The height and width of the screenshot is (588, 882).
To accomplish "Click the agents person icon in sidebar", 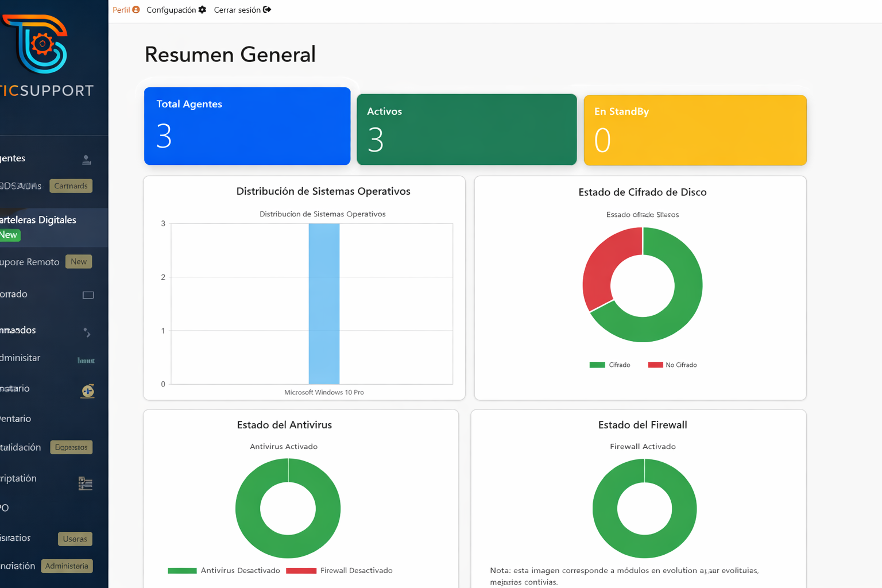I will 87,160.
